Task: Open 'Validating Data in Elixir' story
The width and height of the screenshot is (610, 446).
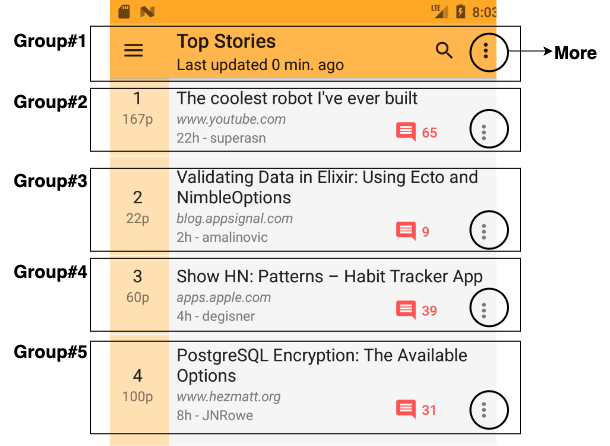Action: pyautogui.click(x=327, y=187)
